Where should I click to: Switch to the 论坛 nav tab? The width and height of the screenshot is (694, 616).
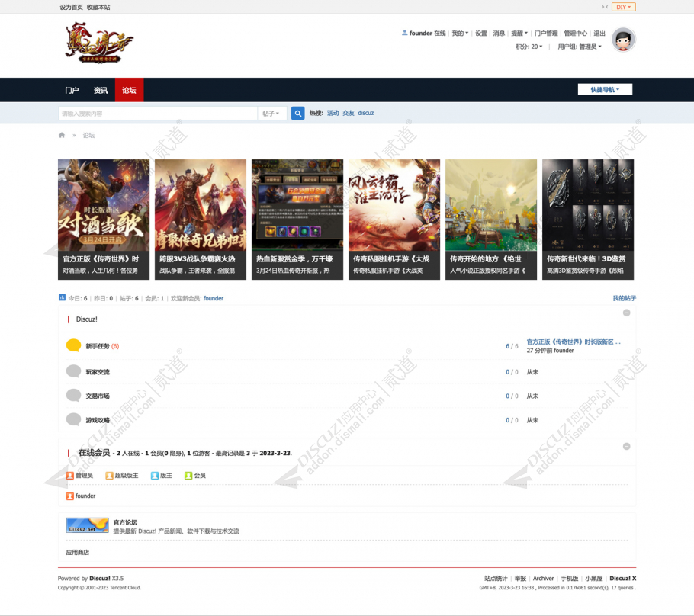129,90
